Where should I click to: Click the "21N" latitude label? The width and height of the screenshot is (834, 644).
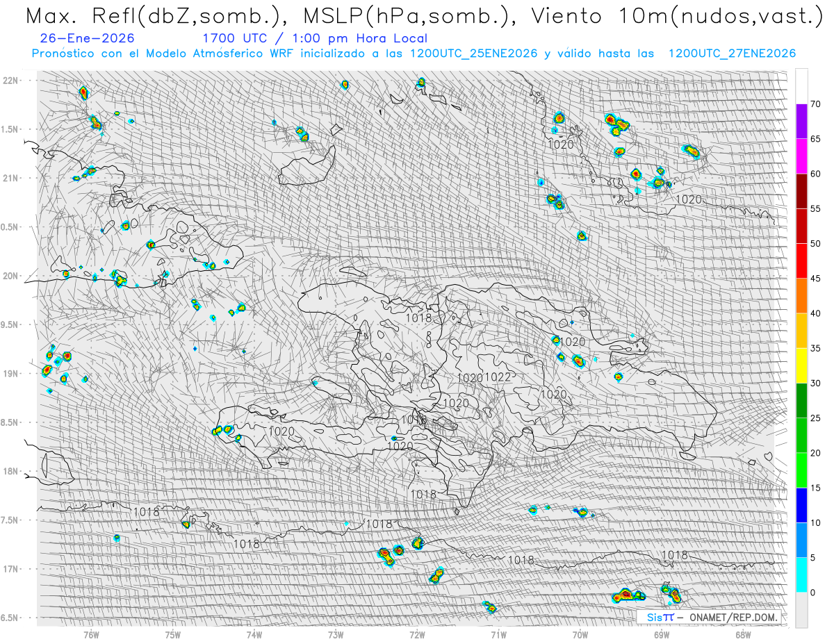pos(10,179)
